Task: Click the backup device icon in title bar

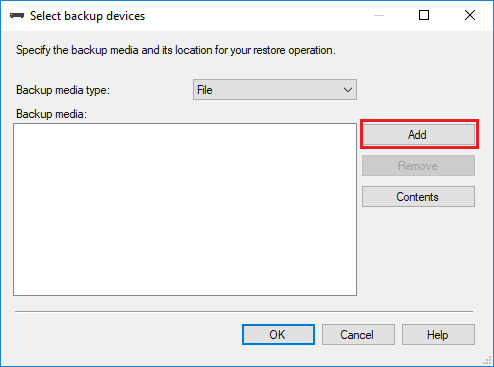Action: [17, 16]
